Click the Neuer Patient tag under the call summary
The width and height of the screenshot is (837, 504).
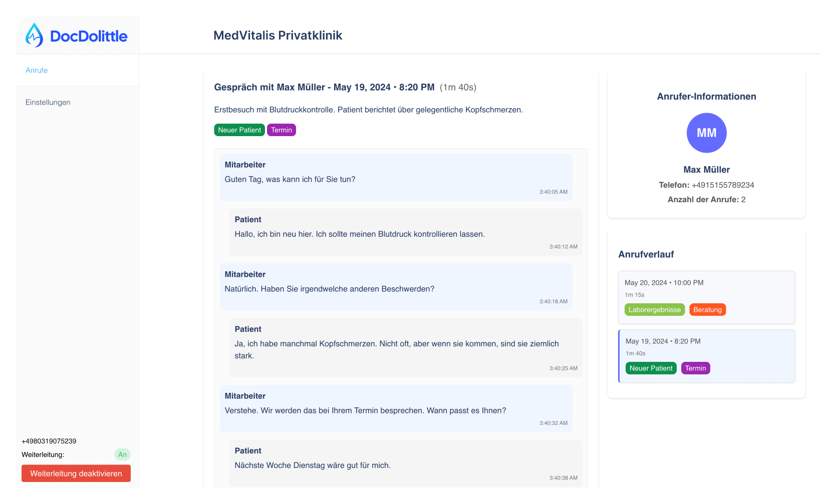point(239,130)
